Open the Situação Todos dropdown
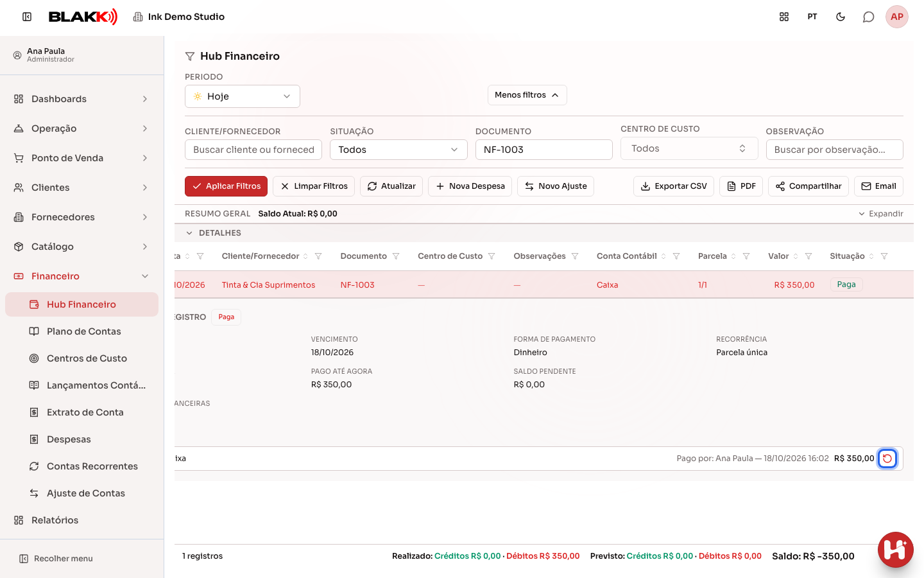The image size is (924, 578). tap(398, 150)
